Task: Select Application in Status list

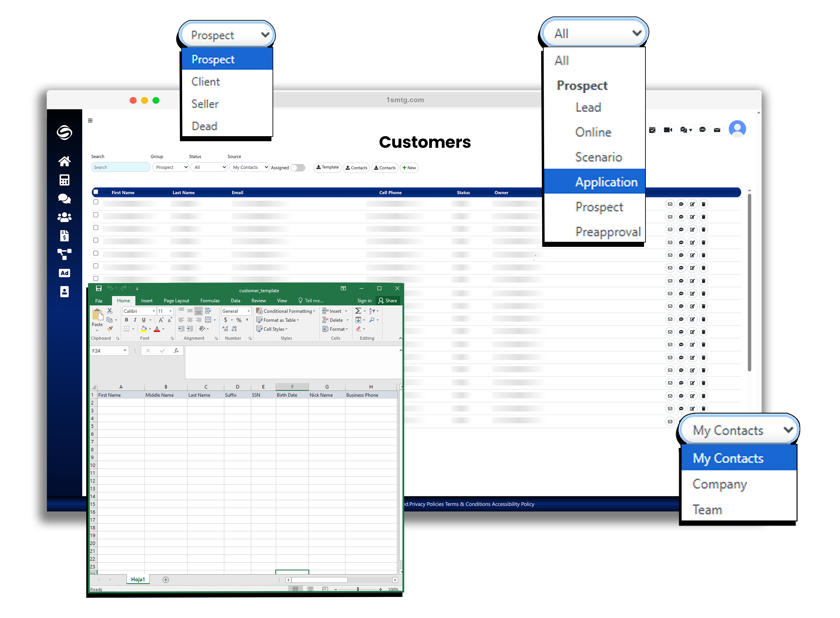Action: pyautogui.click(x=606, y=182)
